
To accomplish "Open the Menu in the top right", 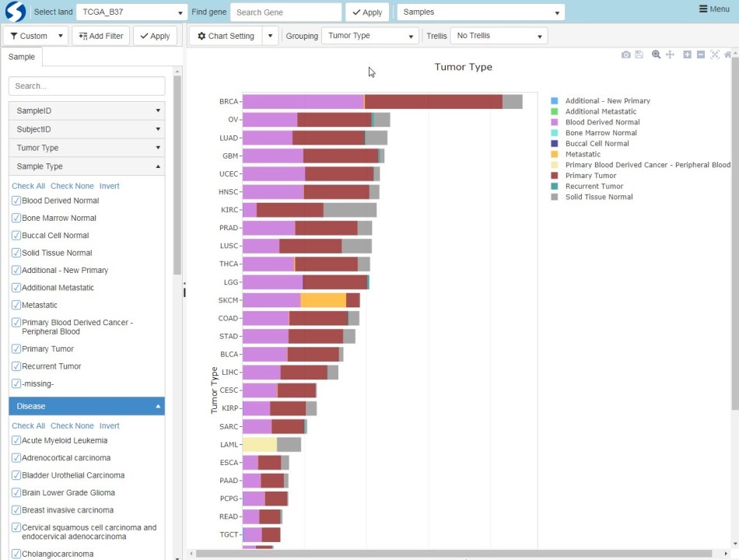I will click(714, 9).
